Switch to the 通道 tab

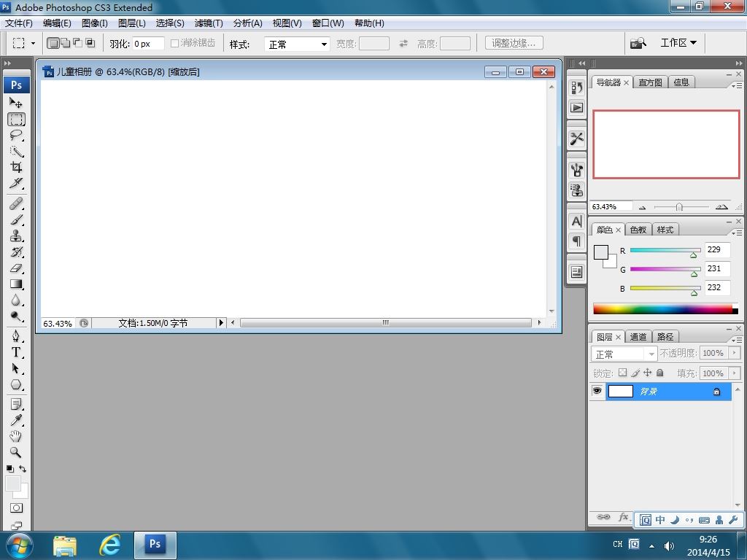tap(638, 337)
